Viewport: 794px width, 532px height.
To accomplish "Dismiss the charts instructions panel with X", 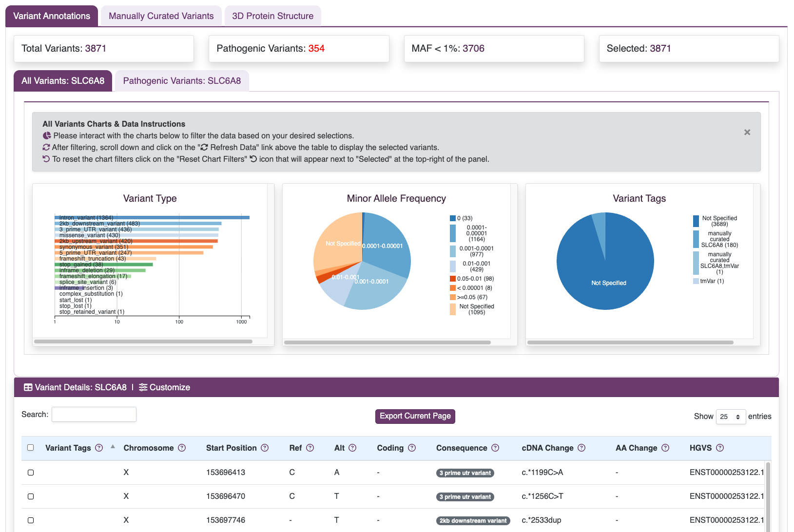I will coord(747,133).
